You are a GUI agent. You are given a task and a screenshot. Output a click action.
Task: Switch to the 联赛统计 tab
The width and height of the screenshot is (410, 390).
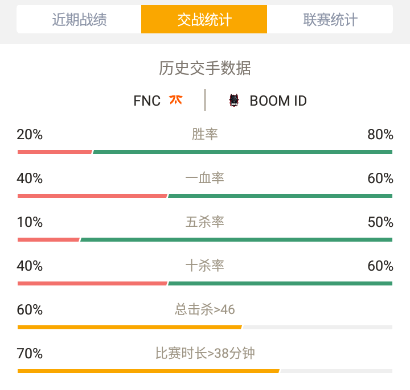click(330, 19)
